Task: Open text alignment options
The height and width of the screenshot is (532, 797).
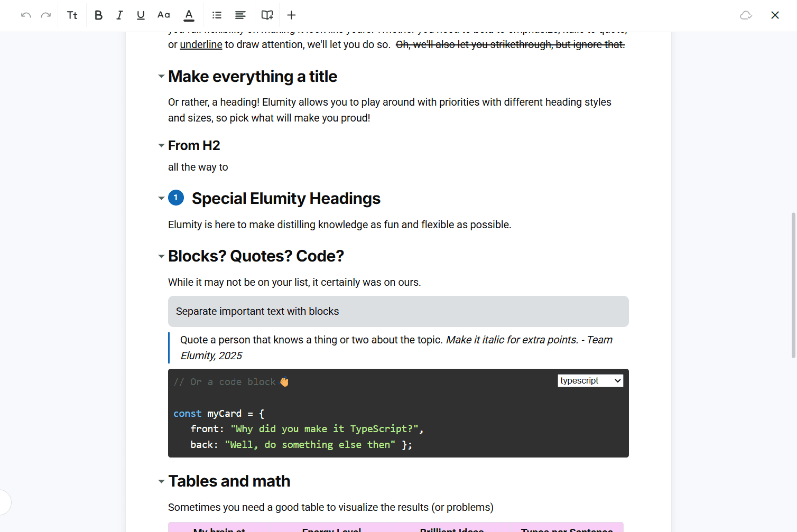Action: click(x=240, y=15)
